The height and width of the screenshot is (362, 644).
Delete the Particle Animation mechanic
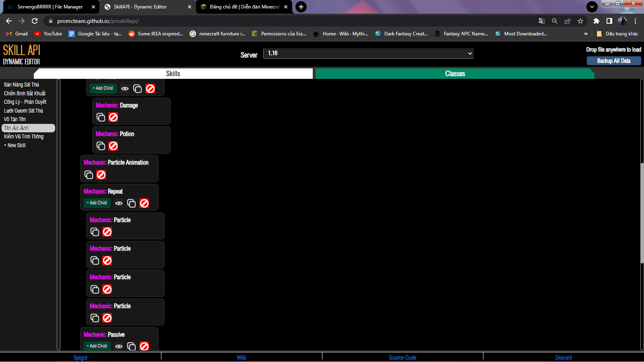101,175
